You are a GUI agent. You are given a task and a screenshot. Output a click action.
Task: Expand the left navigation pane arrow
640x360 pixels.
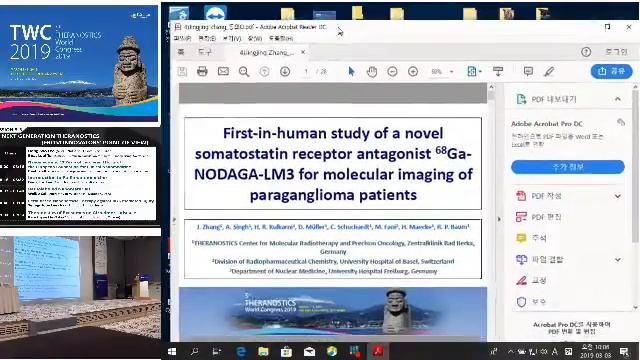point(174,219)
